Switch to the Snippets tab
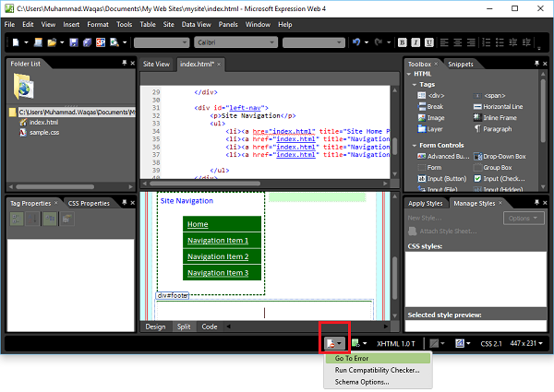The image size is (554, 392). (462, 65)
